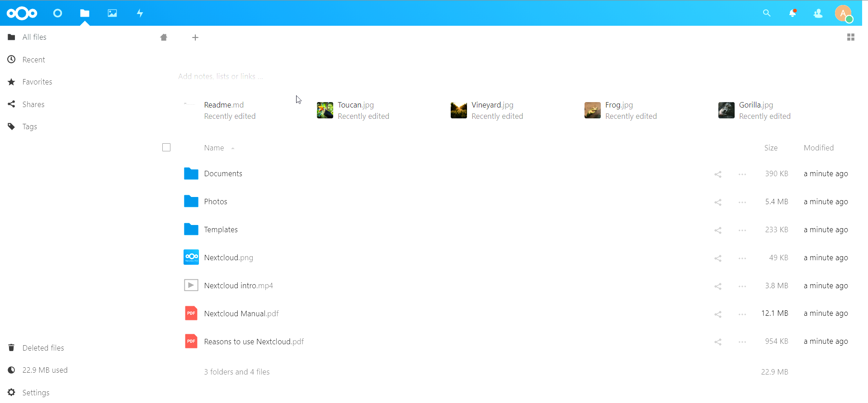Viewport: 868px width, 403px height.
Task: Sort by Name column header
Action: 214,148
